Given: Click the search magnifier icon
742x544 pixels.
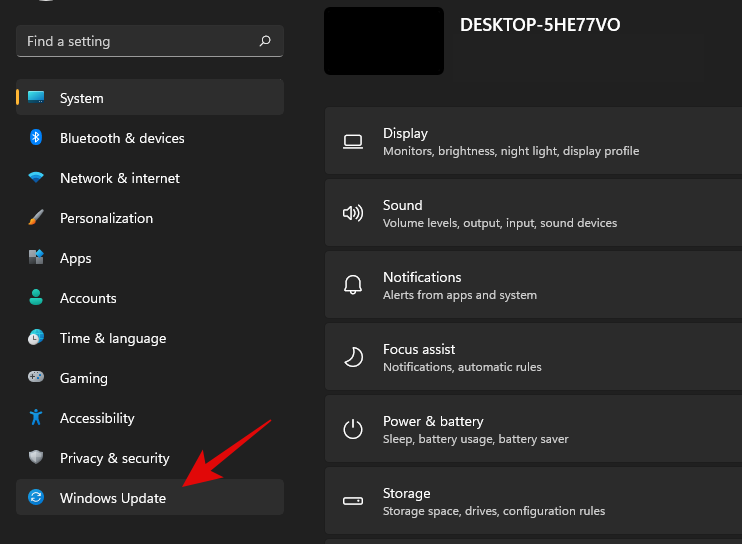Looking at the screenshot, I should point(265,41).
